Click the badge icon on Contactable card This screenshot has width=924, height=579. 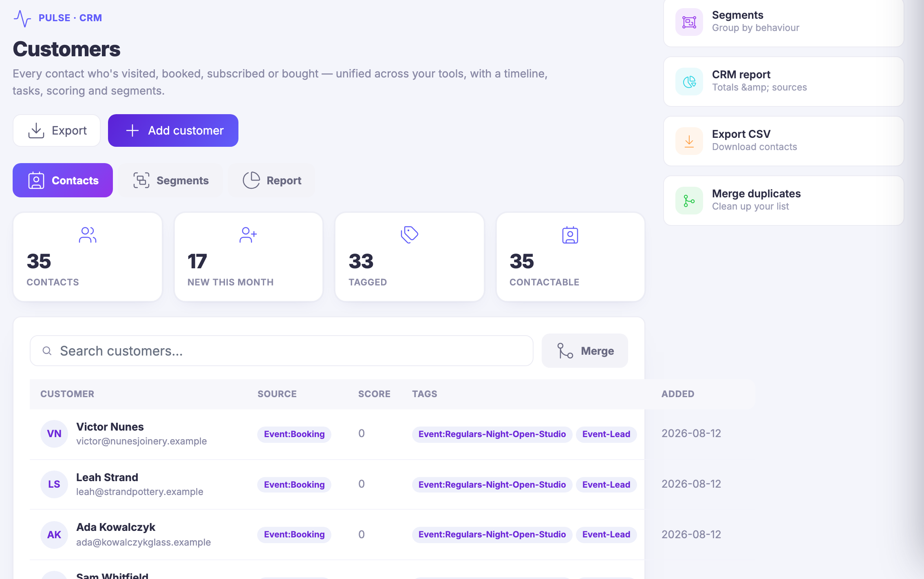(570, 235)
